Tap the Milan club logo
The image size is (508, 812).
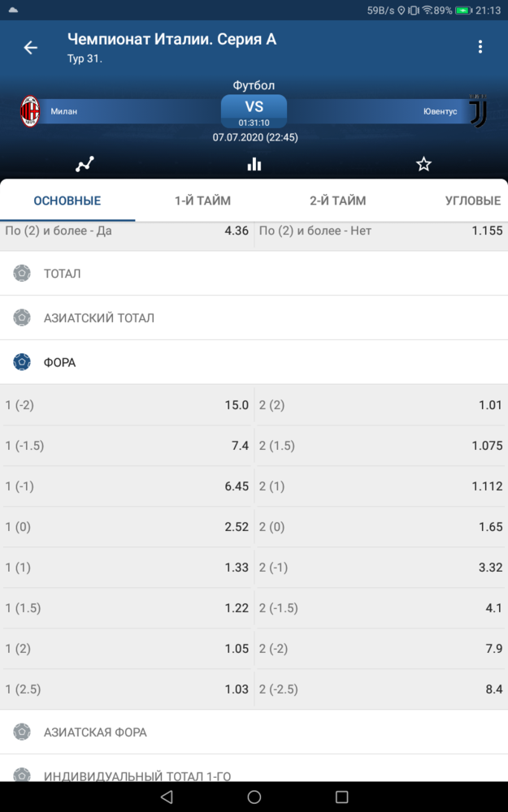coord(30,111)
